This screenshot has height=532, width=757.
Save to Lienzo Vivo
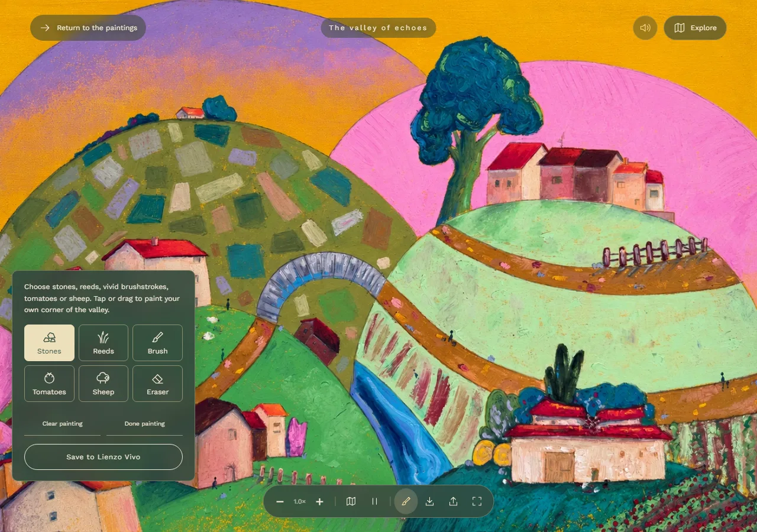tap(103, 457)
